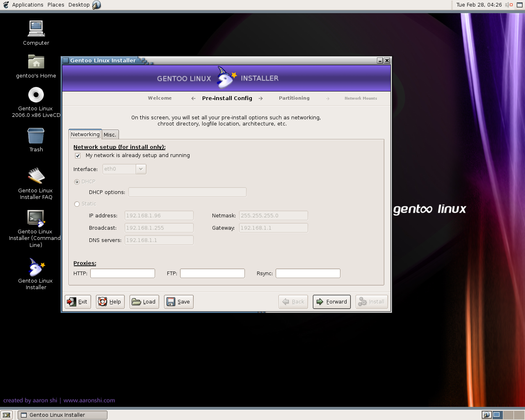Screen dimensions: 525x420
Task: Select the Networking tab
Action: point(85,134)
